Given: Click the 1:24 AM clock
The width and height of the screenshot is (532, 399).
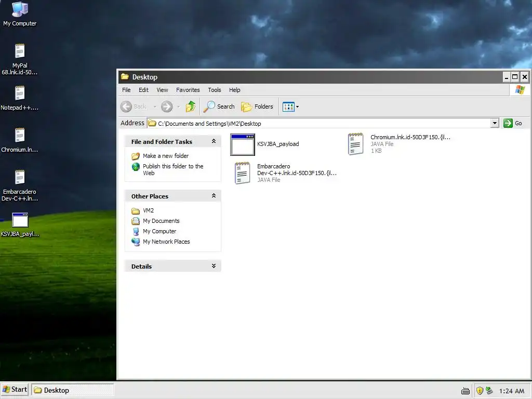Looking at the screenshot, I should tap(511, 391).
